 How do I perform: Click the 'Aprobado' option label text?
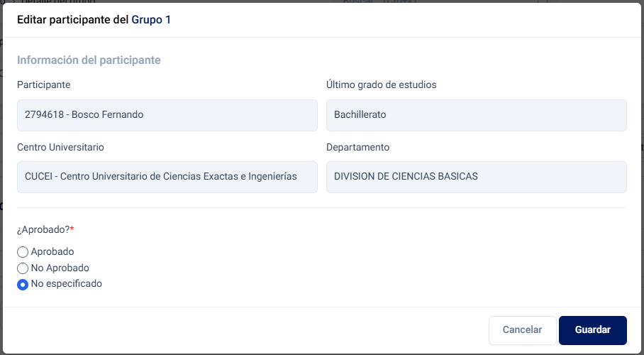coord(52,251)
